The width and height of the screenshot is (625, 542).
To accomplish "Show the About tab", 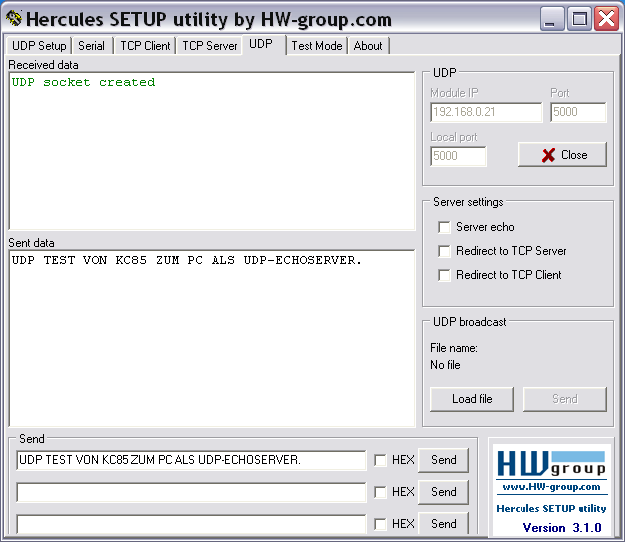I will pyautogui.click(x=368, y=46).
